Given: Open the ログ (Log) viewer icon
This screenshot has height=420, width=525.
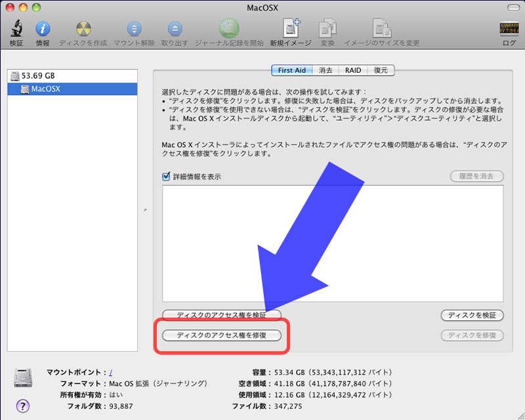Looking at the screenshot, I should click(509, 28).
